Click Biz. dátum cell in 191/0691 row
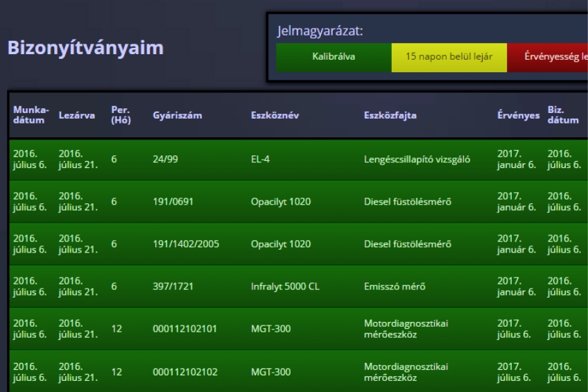This screenshot has width=588, height=392. 564,201
